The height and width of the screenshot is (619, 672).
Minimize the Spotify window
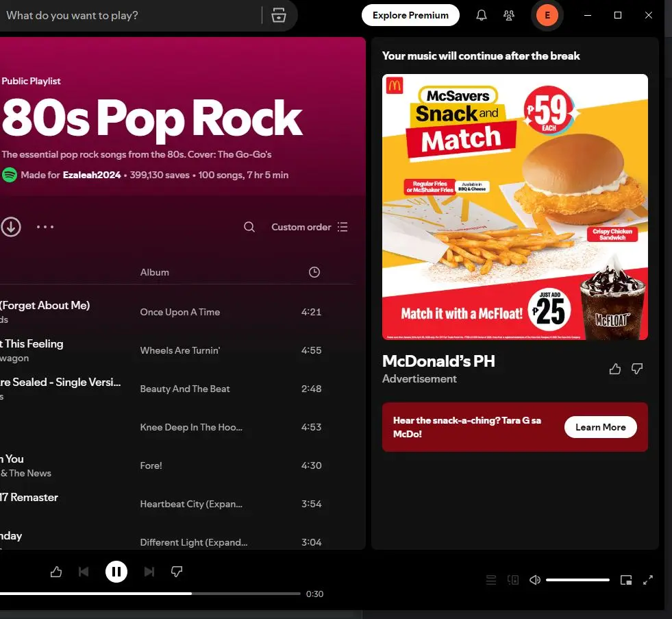point(588,16)
